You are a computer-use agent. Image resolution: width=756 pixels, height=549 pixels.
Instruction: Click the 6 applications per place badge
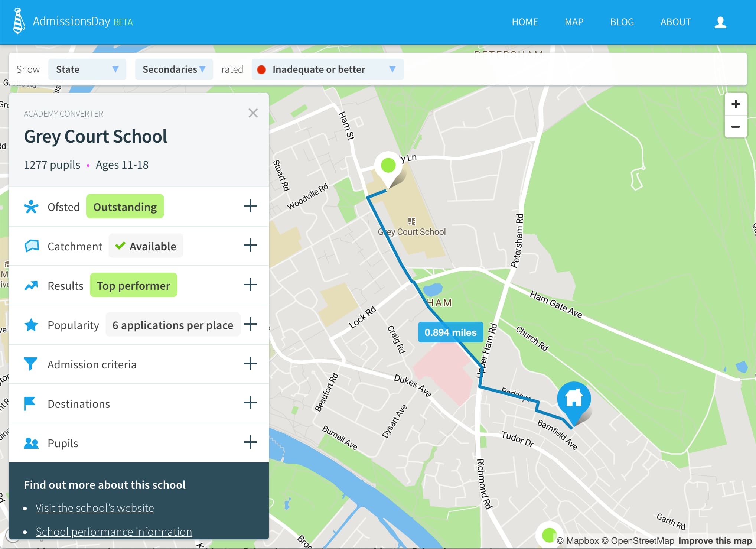coord(173,325)
